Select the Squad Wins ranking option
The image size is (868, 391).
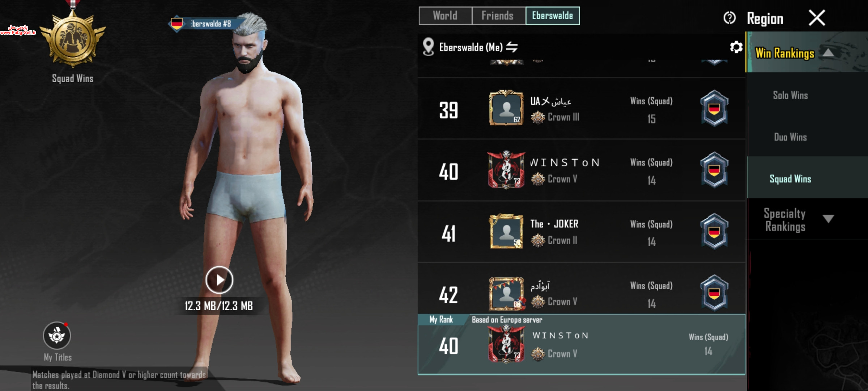[790, 178]
